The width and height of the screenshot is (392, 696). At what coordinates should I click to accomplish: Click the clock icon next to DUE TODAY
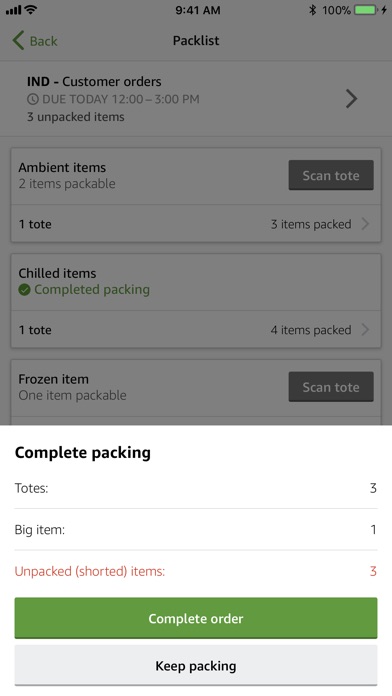point(33,99)
